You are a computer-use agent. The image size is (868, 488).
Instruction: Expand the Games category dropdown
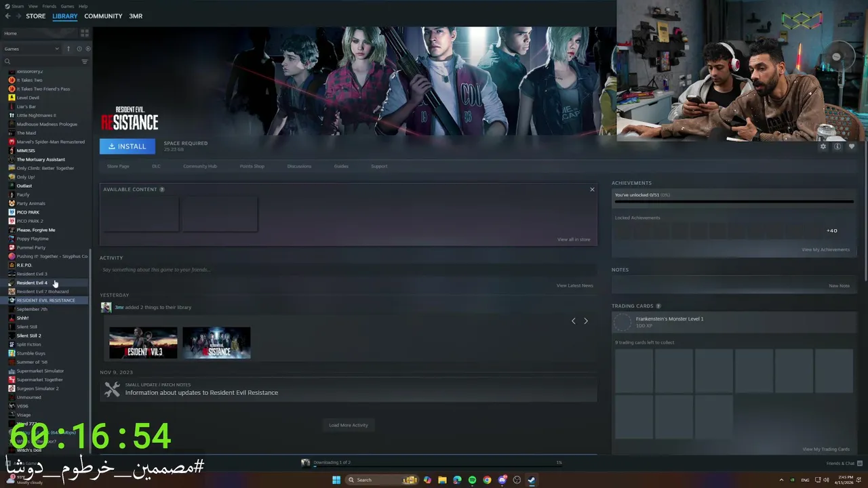point(31,49)
